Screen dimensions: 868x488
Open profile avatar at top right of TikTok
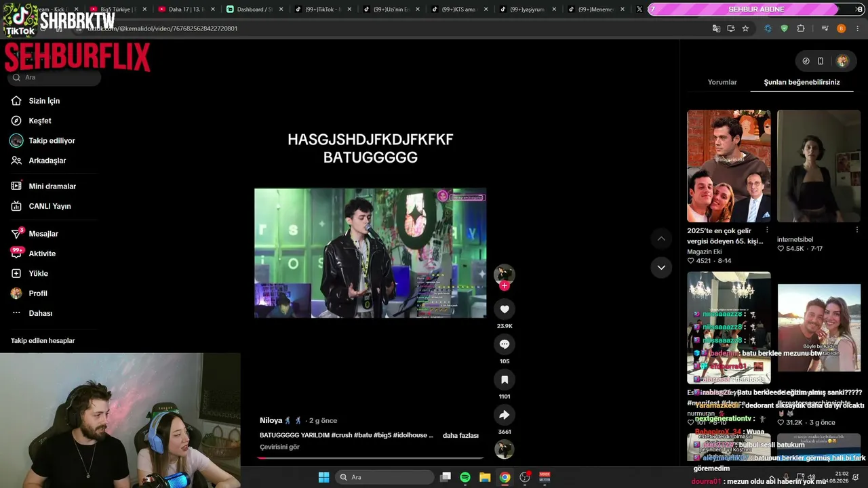pos(842,61)
